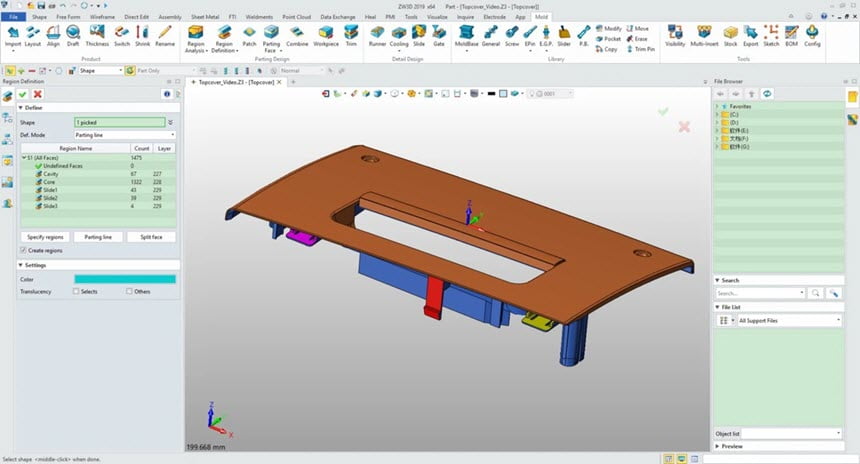Select the Parting Face tool
This screenshot has width=860, height=464.
(x=271, y=39)
